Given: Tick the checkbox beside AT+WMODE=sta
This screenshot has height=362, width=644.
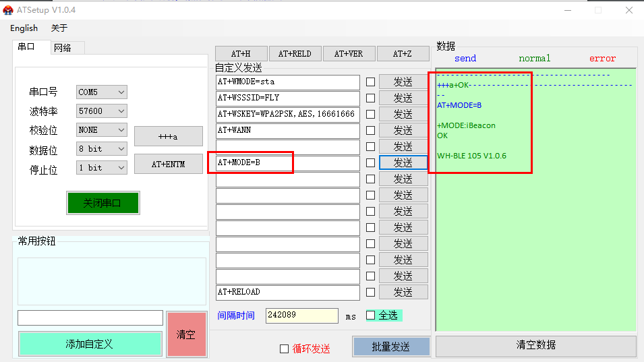Looking at the screenshot, I should [x=370, y=82].
